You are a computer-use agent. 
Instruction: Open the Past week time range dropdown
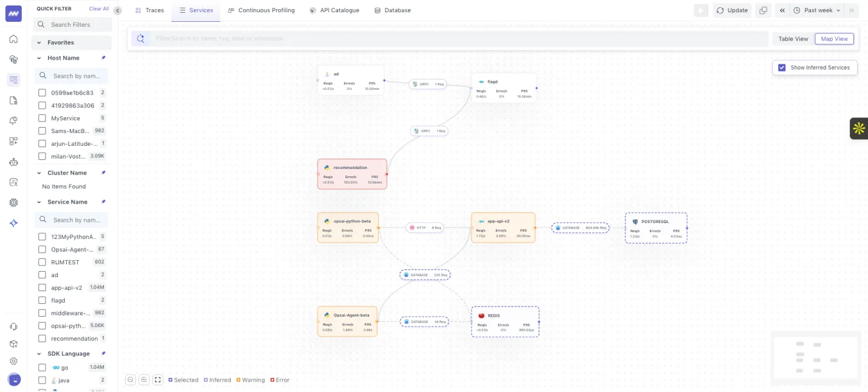pyautogui.click(x=817, y=10)
